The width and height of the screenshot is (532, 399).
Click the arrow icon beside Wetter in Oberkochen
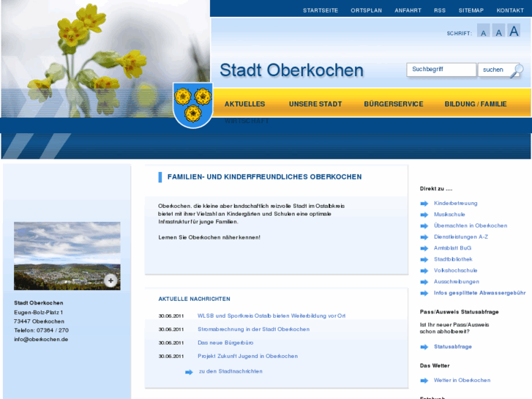point(424,380)
